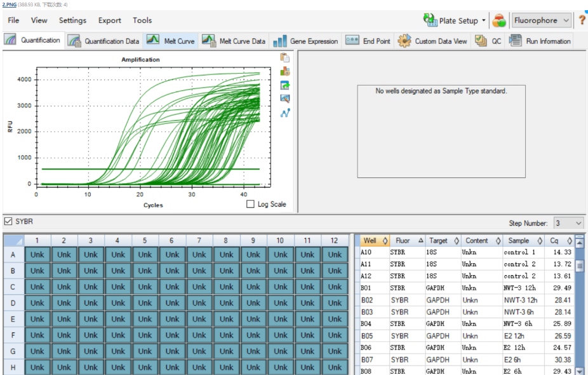Toggle well A1 in plate grid

tap(37, 254)
